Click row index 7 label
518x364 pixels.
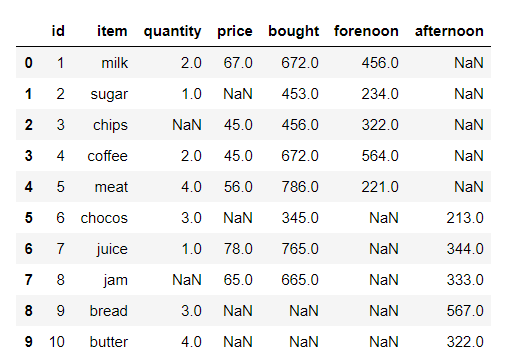29,280
